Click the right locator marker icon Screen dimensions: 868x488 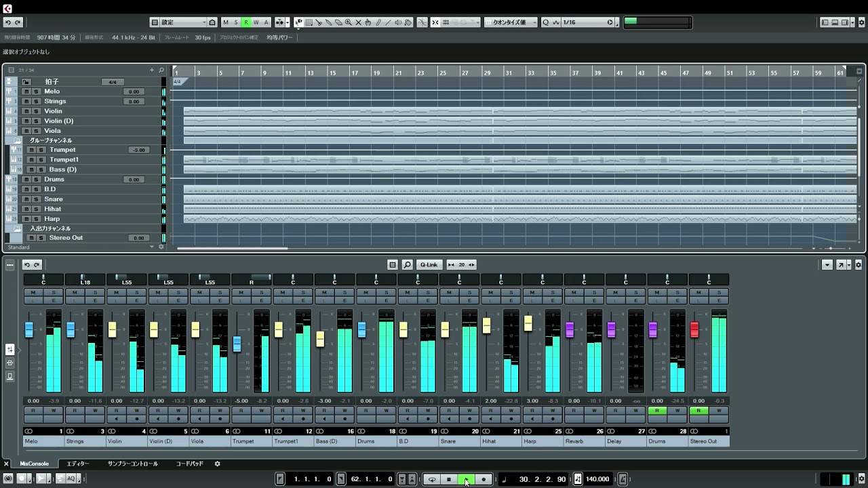pyautogui.click(x=341, y=479)
